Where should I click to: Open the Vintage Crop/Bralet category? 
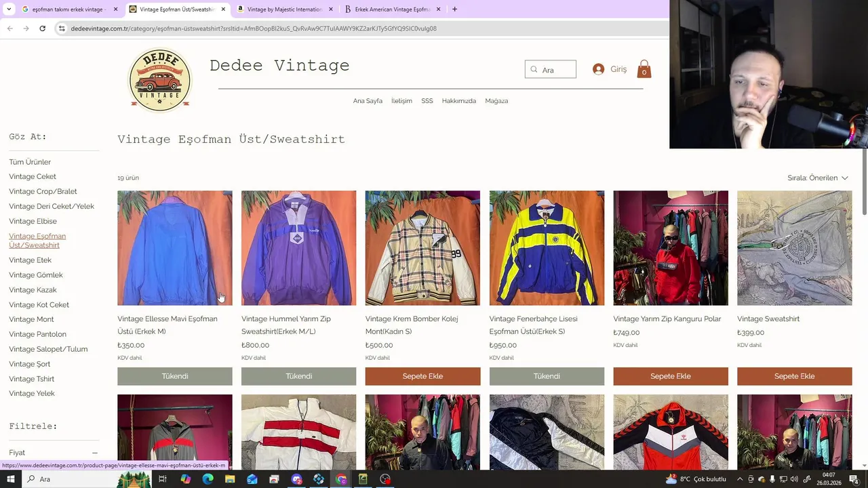[x=43, y=192]
